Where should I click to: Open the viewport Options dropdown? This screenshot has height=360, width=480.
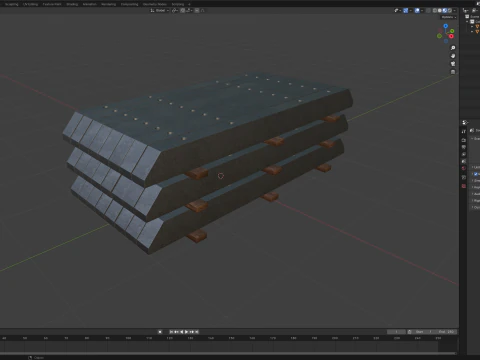click(x=449, y=17)
